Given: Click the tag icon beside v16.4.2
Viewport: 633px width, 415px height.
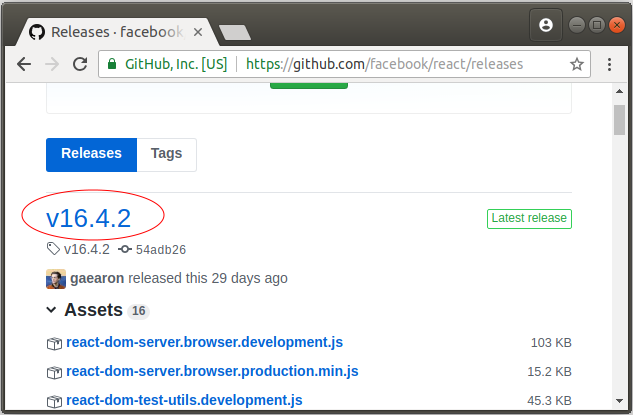Looking at the screenshot, I should click(53, 249).
